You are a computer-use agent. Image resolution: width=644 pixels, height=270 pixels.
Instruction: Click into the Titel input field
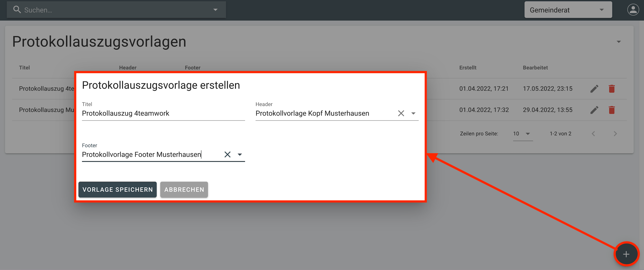tap(163, 113)
